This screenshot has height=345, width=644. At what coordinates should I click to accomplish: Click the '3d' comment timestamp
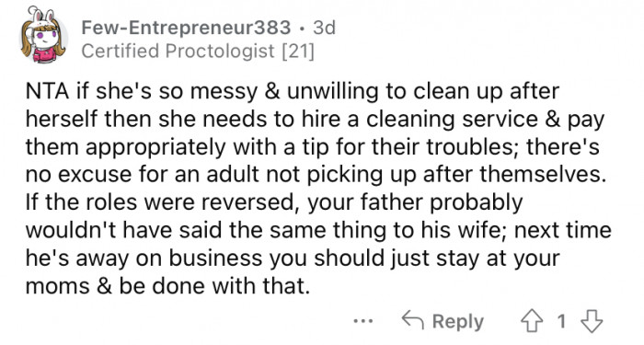(324, 28)
